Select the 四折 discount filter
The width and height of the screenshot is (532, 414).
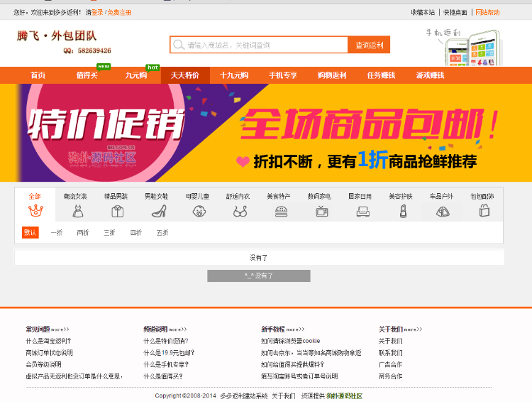(x=135, y=233)
